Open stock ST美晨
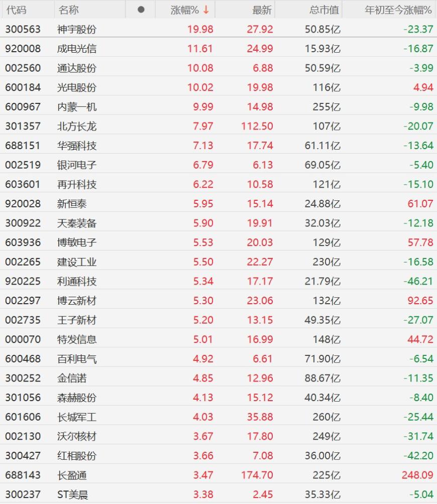Viewport: 437px width, 504px height. 72,494
